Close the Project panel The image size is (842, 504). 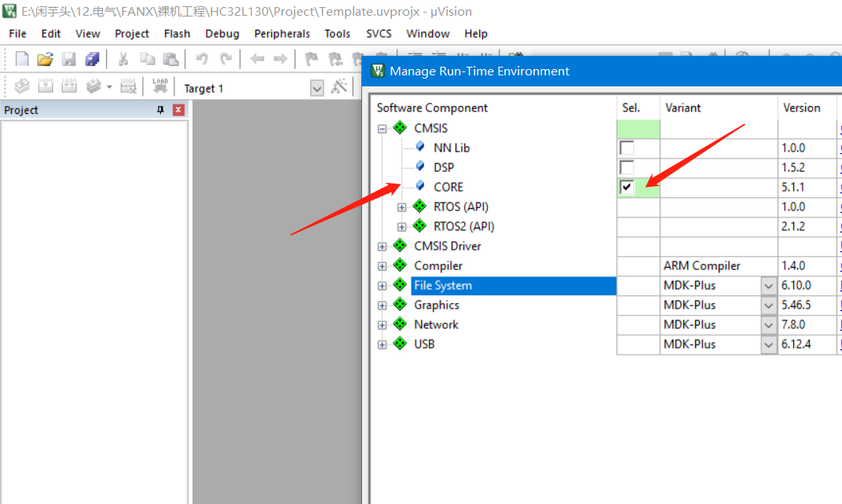[178, 110]
